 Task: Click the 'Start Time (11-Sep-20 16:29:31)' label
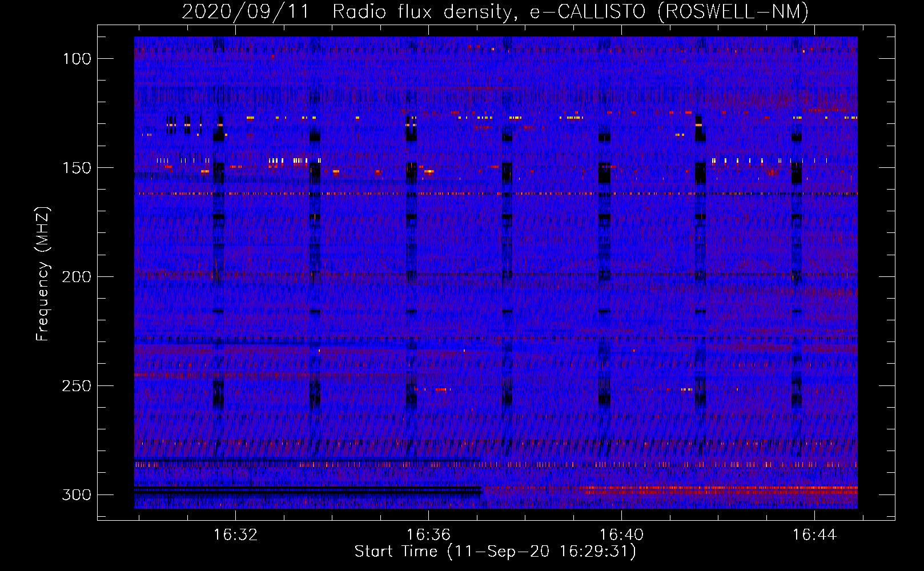tap(495, 552)
